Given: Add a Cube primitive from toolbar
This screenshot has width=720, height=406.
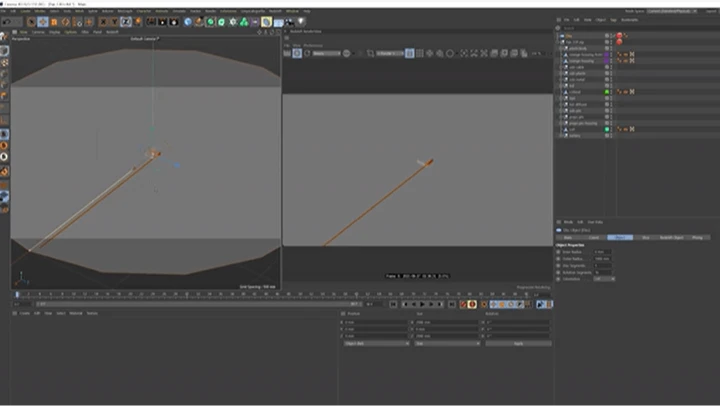Looking at the screenshot, I should pyautogui.click(x=188, y=22).
